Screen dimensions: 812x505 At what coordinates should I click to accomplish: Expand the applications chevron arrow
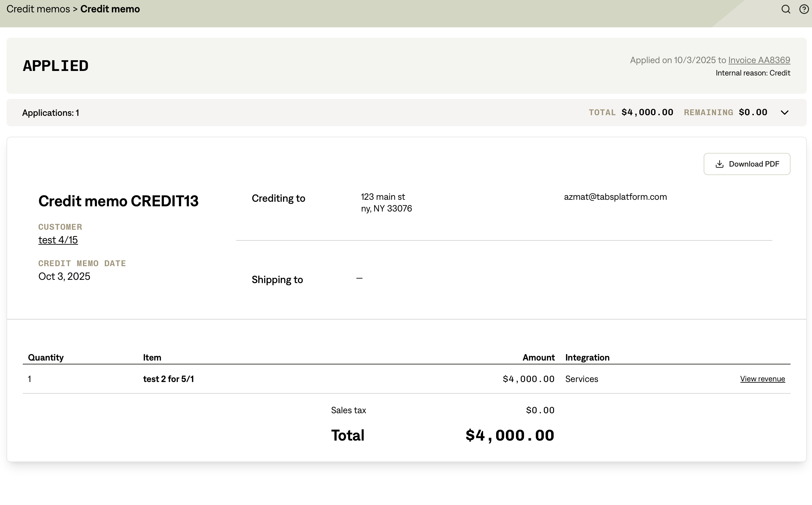tap(785, 113)
